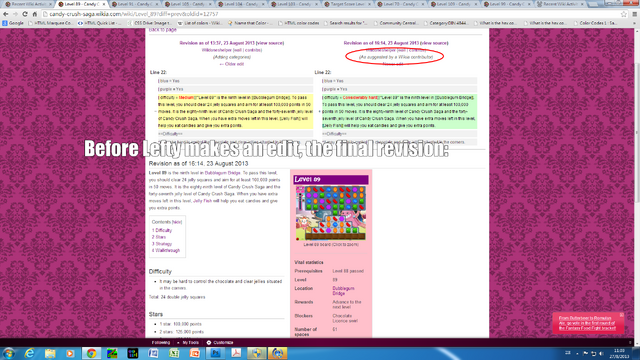Follow the Bubblegum Bridge link in the intro
Screen dimensions: 640x360
223,173
